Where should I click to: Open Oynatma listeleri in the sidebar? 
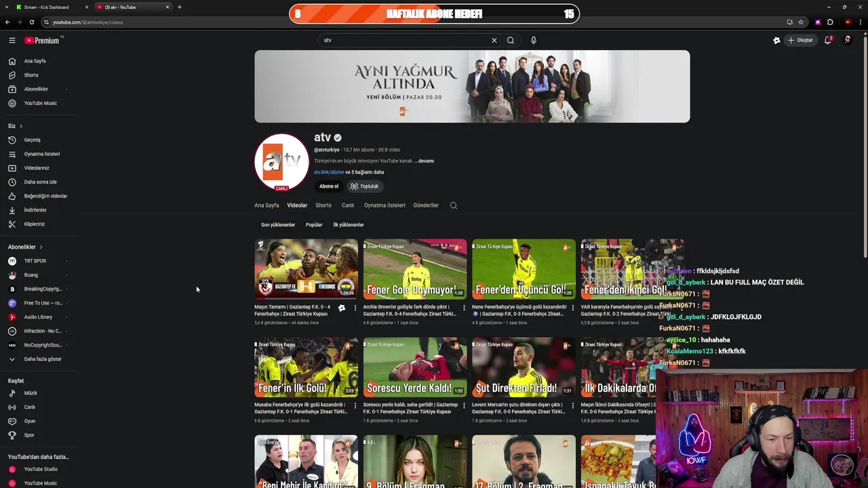pyautogui.click(x=41, y=154)
